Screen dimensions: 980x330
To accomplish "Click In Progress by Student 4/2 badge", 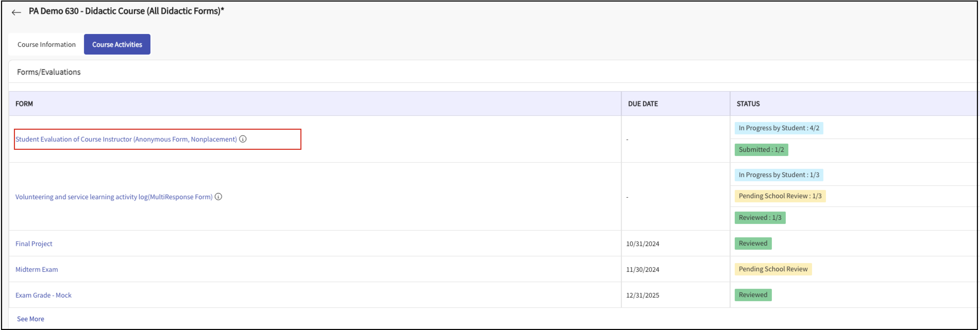I will (x=778, y=128).
